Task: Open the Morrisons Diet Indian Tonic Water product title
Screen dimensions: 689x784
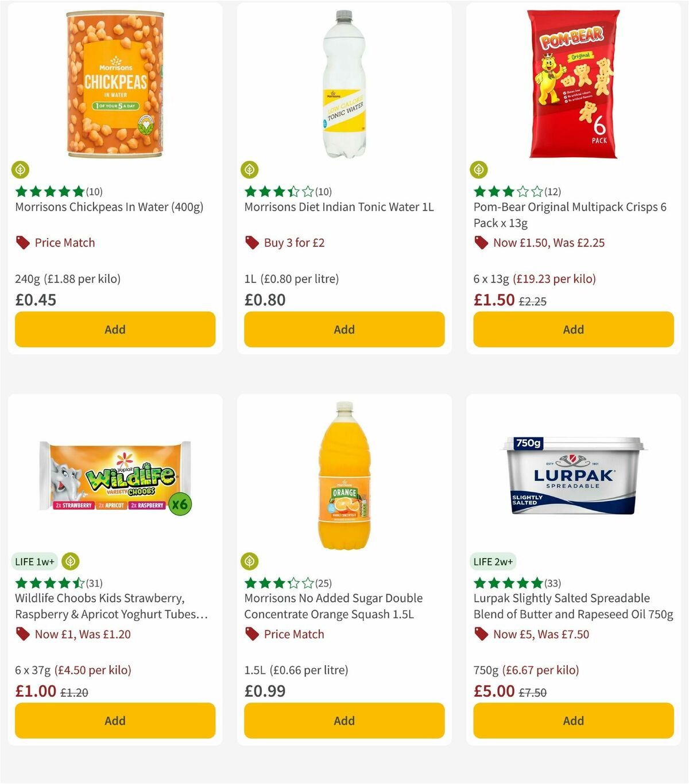Action: (x=339, y=207)
